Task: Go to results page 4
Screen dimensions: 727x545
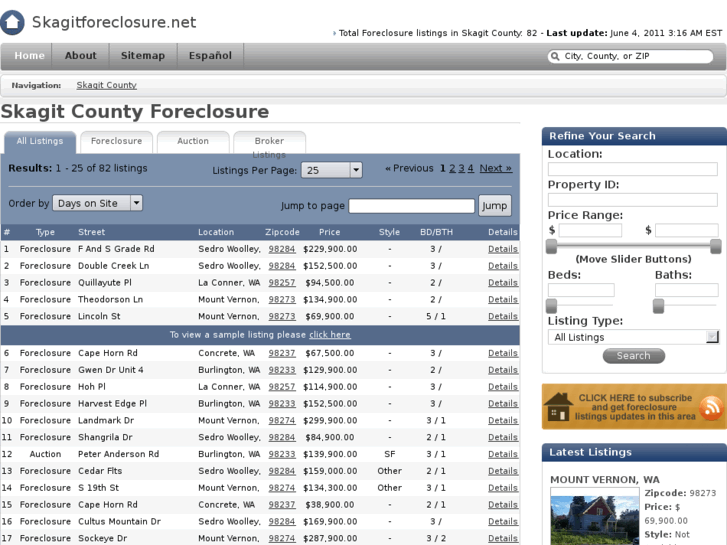Action: click(471, 168)
